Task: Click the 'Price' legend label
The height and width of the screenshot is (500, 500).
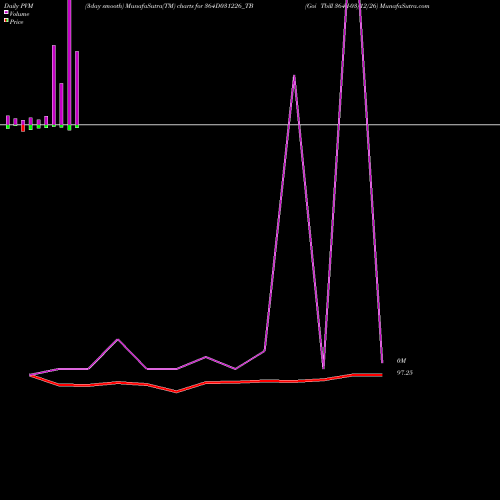Action: tap(16, 22)
